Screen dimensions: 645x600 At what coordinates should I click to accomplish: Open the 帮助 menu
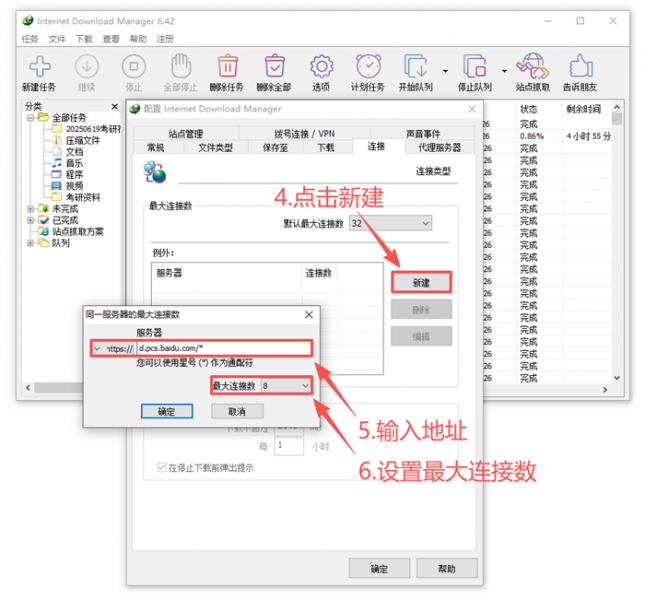point(138,39)
